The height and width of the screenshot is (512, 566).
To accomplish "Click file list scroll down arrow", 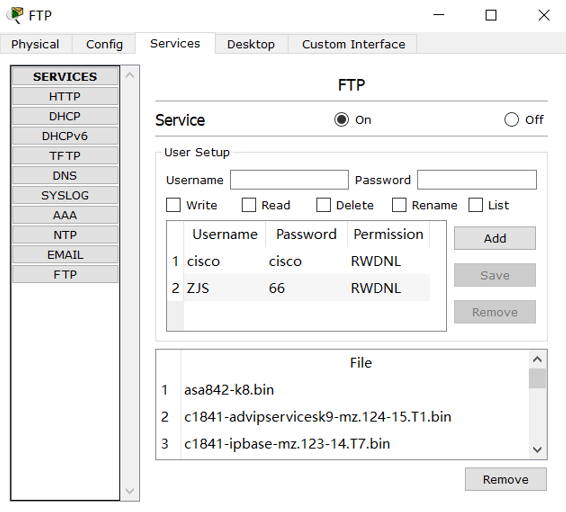I will 537,450.
